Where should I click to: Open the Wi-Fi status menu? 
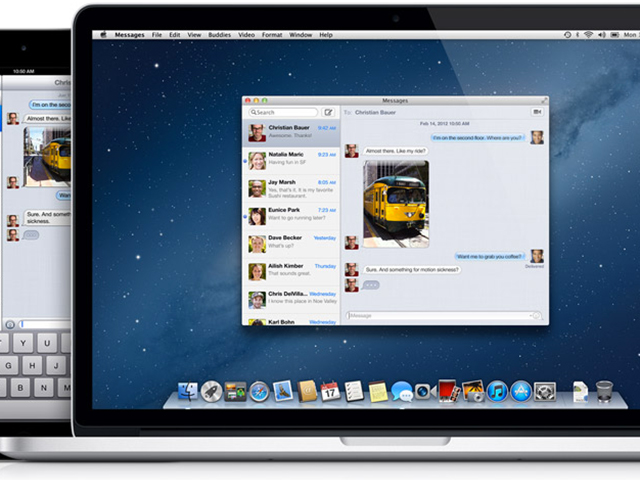click(x=588, y=35)
